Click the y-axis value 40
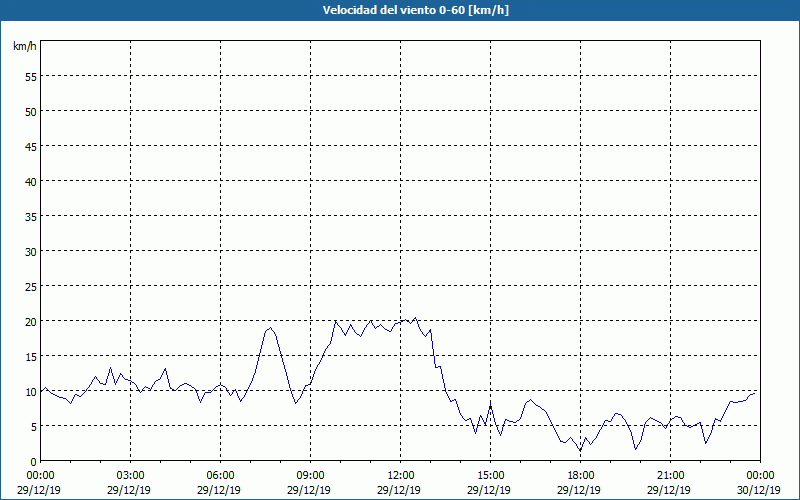This screenshot has width=800, height=500. pos(31,181)
